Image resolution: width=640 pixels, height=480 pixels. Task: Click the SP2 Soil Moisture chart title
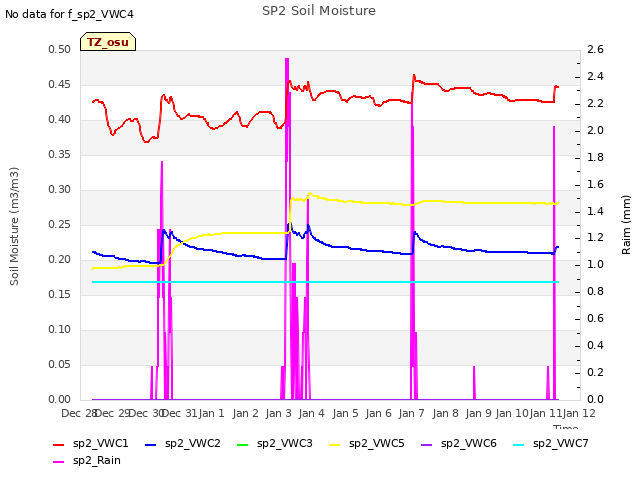[x=319, y=11]
